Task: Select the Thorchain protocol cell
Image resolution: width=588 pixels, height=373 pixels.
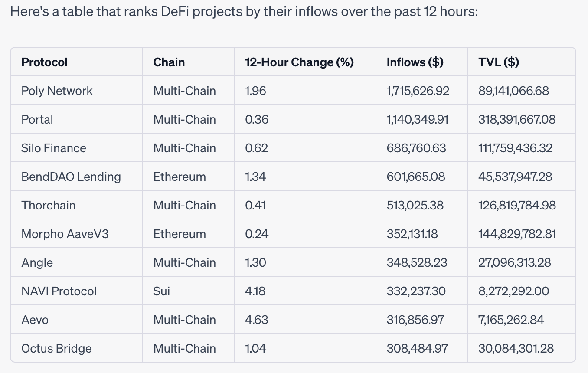Action: [x=49, y=206]
